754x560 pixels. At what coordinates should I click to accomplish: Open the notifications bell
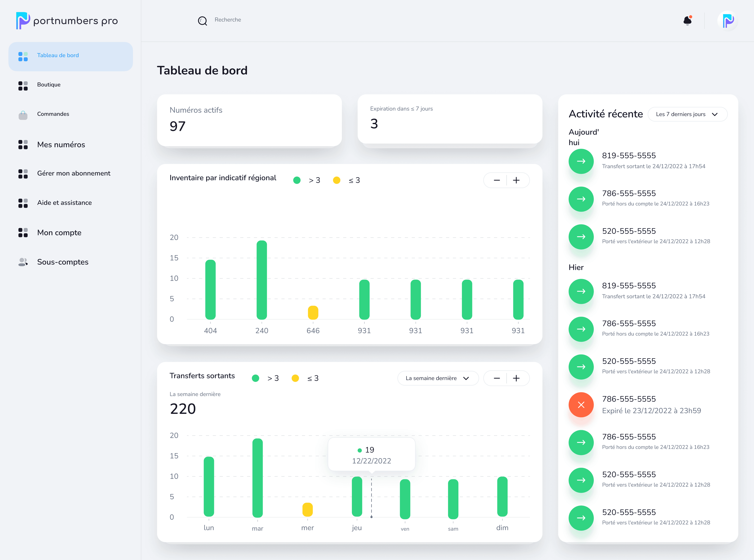[x=688, y=21]
